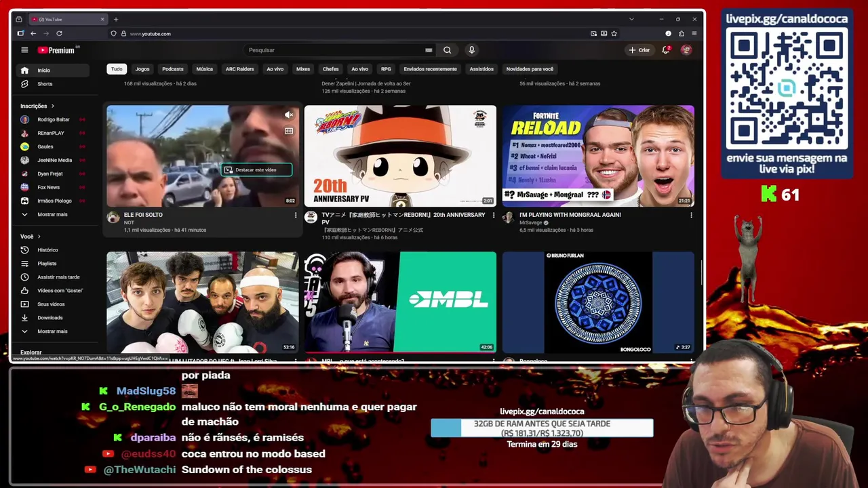This screenshot has width=868, height=488.
Task: Click the browser back arrow
Action: point(33,33)
